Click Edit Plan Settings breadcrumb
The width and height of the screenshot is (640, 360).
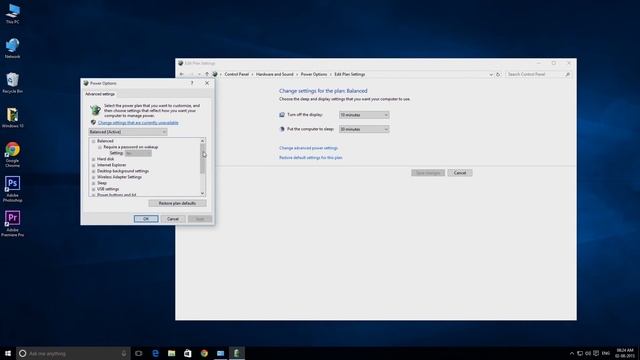point(350,74)
